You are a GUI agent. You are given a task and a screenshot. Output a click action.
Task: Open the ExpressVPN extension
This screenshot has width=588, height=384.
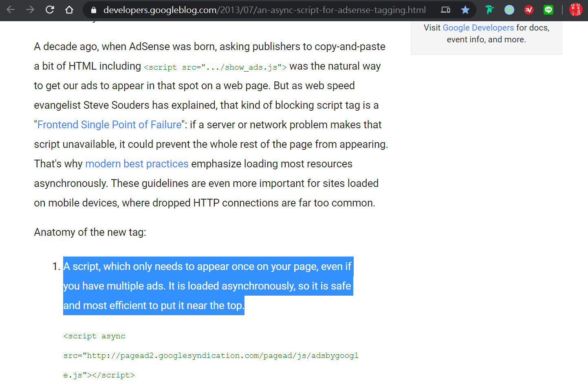pos(529,10)
